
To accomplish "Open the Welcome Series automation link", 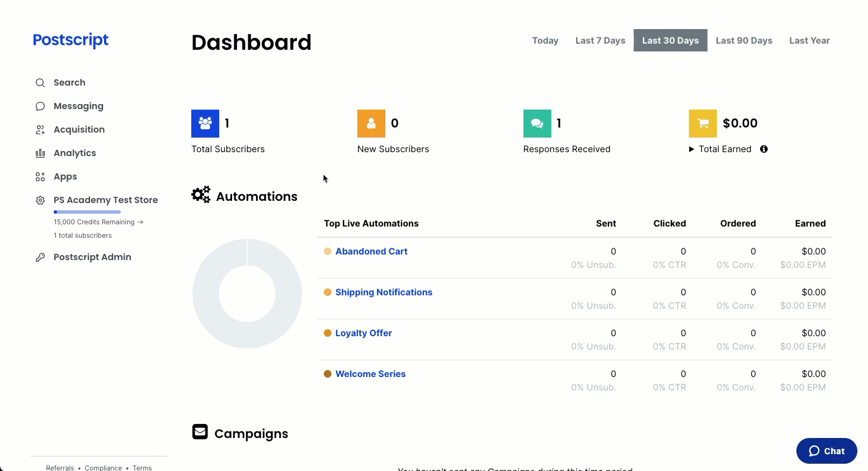I will point(370,374).
